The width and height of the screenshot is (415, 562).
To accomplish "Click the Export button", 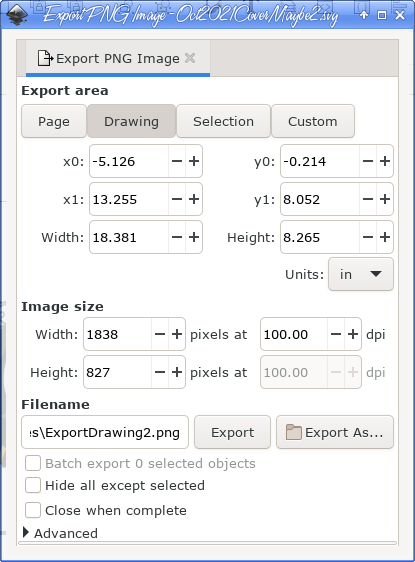I will tap(232, 432).
